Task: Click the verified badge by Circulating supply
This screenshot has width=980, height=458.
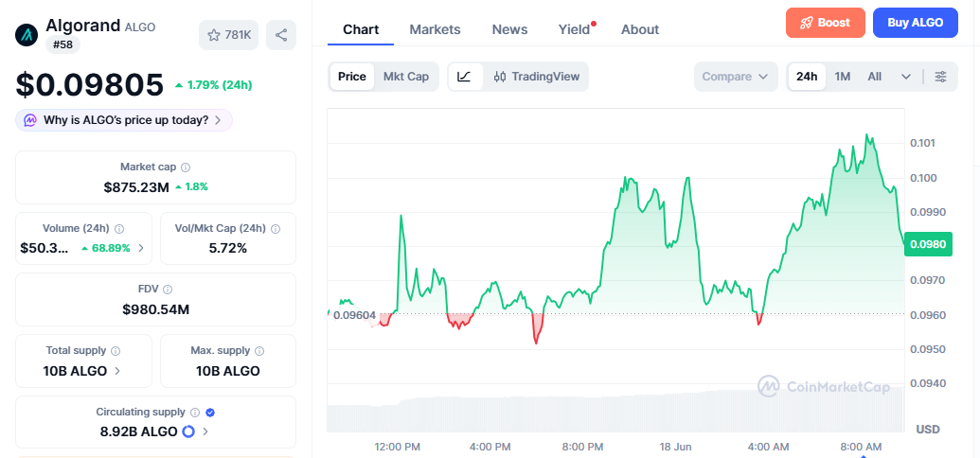Action: [x=210, y=413]
